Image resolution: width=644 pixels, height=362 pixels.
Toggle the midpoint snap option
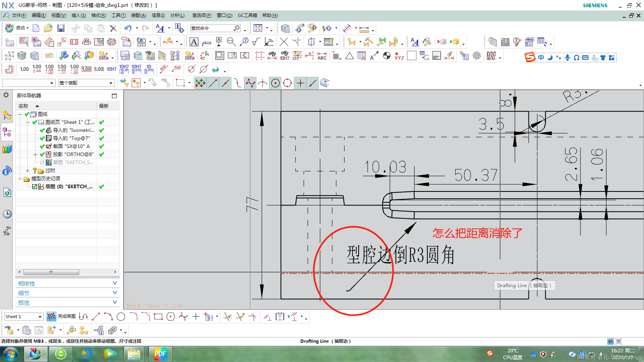click(x=225, y=83)
